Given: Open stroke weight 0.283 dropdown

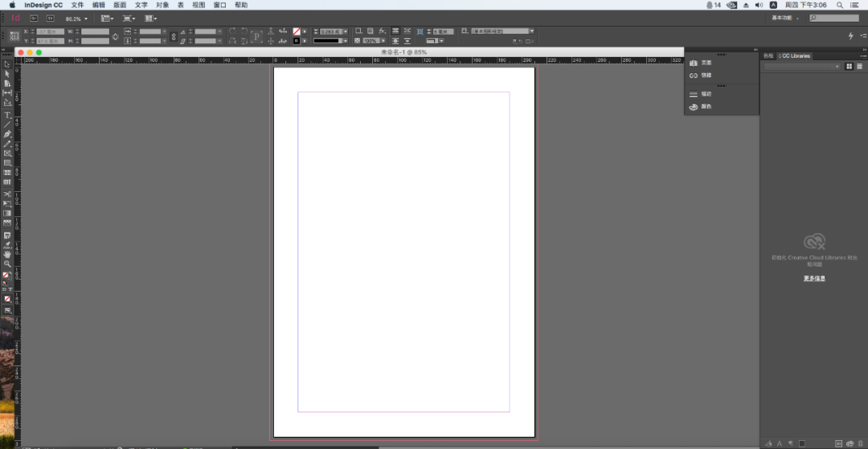Looking at the screenshot, I should coord(346,31).
